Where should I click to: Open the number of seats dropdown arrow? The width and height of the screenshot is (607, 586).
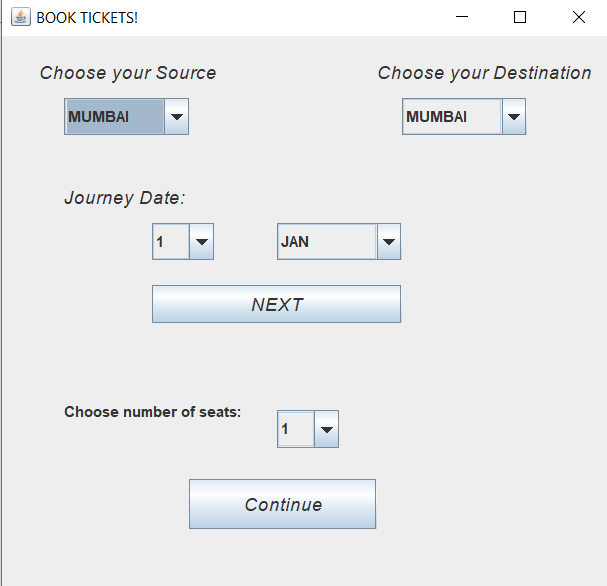[x=327, y=430]
